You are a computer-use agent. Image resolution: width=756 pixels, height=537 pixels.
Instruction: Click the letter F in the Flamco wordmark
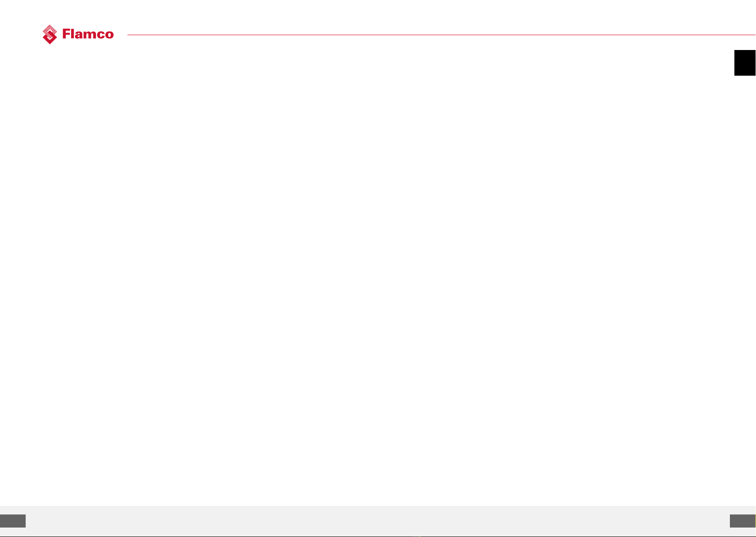coord(67,34)
